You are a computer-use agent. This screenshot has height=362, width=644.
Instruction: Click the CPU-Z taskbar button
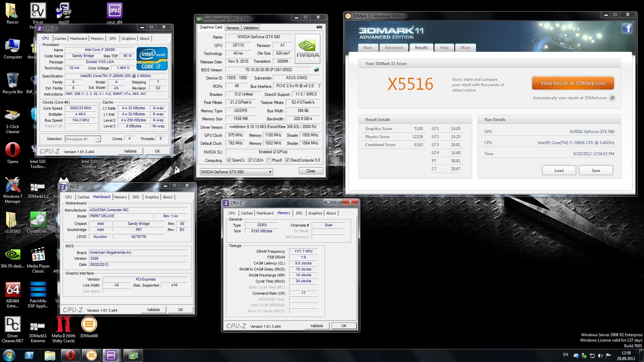point(111,355)
